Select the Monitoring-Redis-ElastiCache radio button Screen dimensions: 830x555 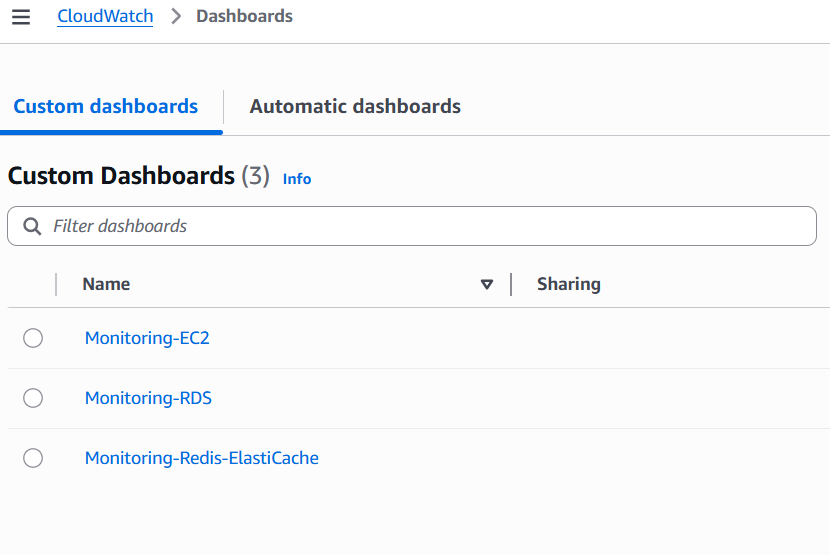click(33, 458)
